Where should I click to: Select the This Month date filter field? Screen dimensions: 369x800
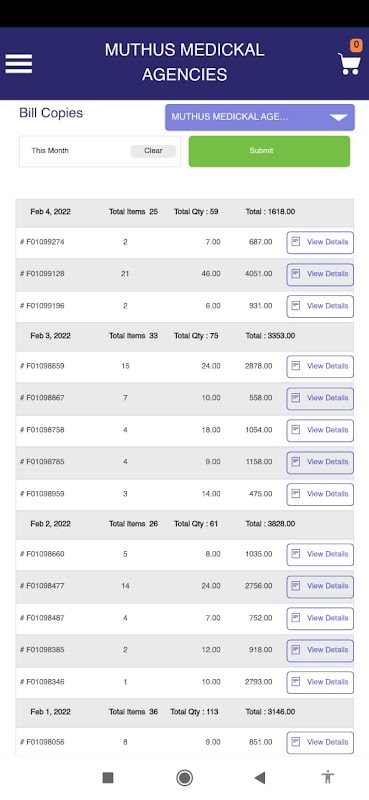100,151
